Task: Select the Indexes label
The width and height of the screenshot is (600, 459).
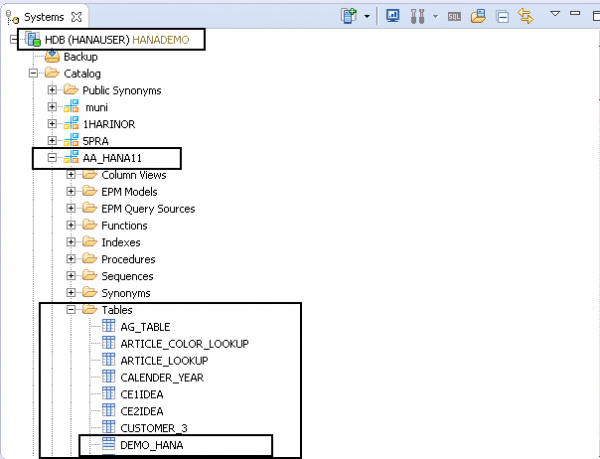Action: tap(121, 243)
